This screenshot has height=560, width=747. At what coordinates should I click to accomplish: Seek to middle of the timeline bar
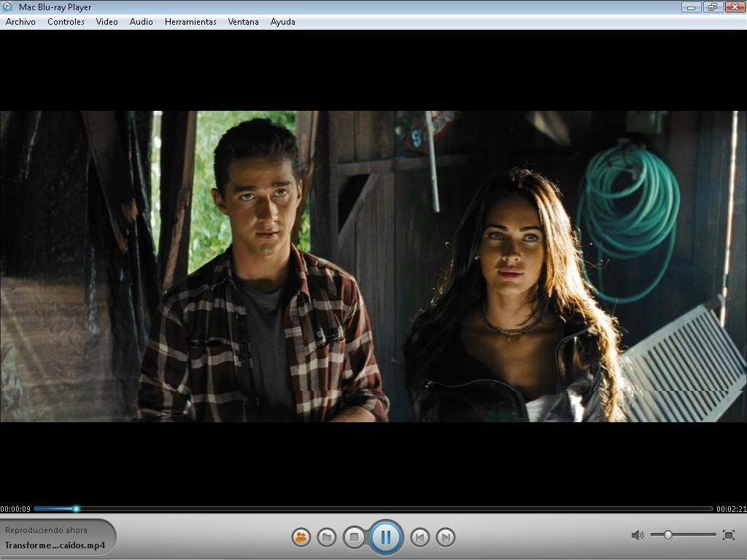(373, 508)
